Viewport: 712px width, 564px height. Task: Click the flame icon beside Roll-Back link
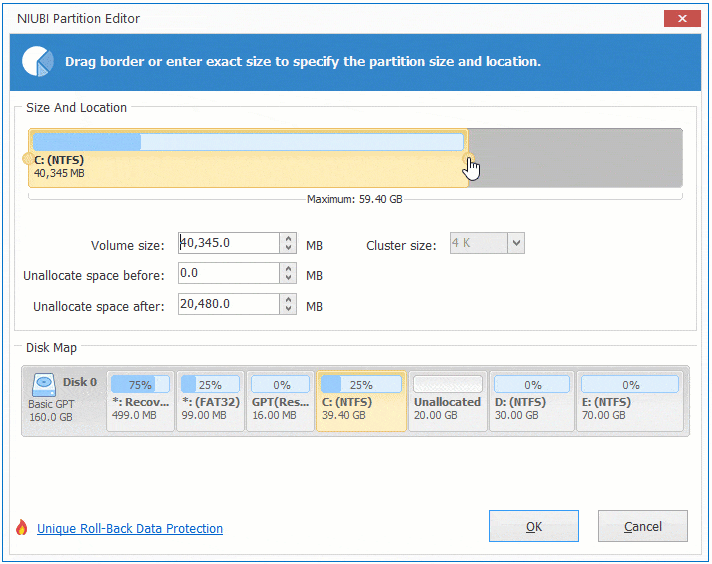(x=21, y=527)
